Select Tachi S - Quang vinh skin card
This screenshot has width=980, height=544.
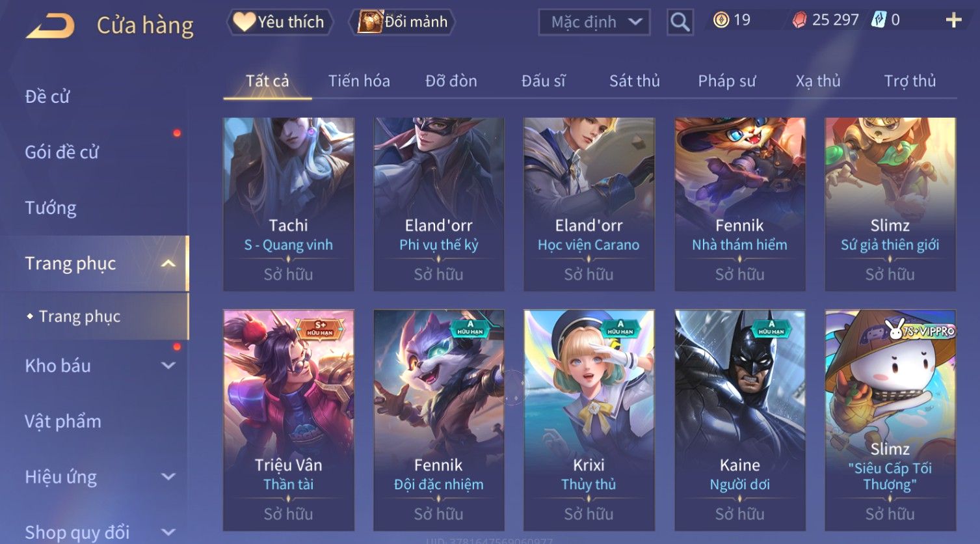coord(289,204)
